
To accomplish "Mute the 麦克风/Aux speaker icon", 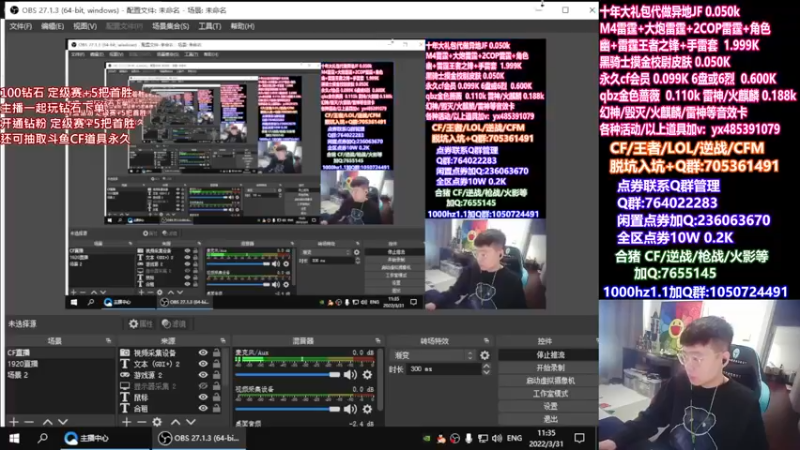I will click(x=350, y=375).
